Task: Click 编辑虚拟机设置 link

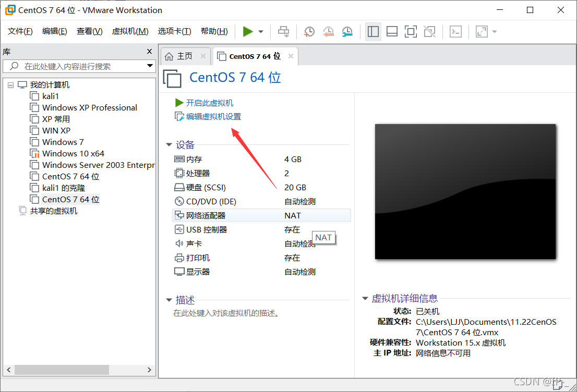Action: click(x=213, y=117)
